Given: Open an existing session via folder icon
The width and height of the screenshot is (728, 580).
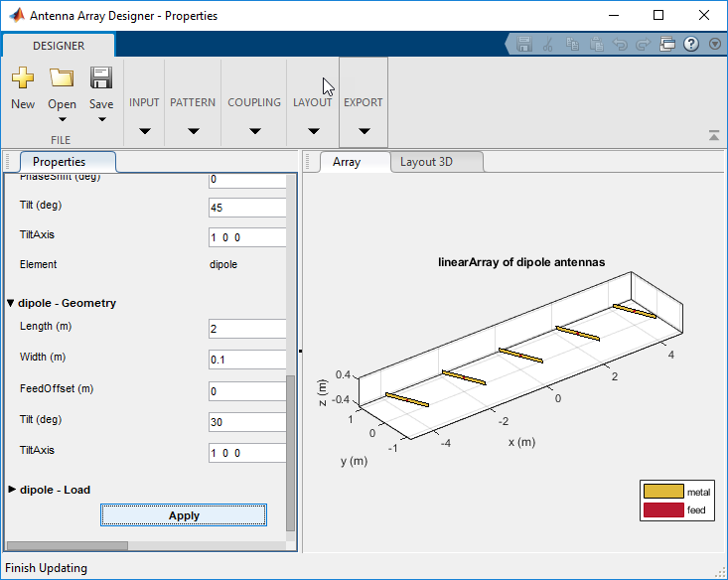Looking at the screenshot, I should click(x=62, y=77).
